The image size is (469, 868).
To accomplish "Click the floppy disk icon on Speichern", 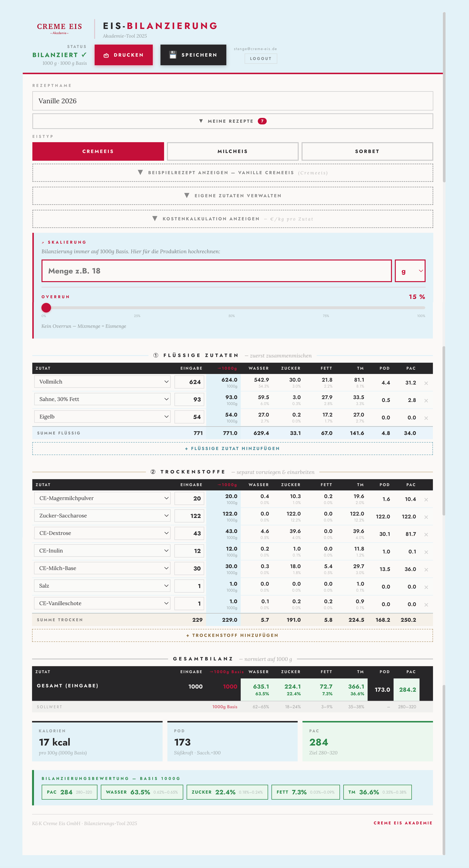I will [x=173, y=55].
